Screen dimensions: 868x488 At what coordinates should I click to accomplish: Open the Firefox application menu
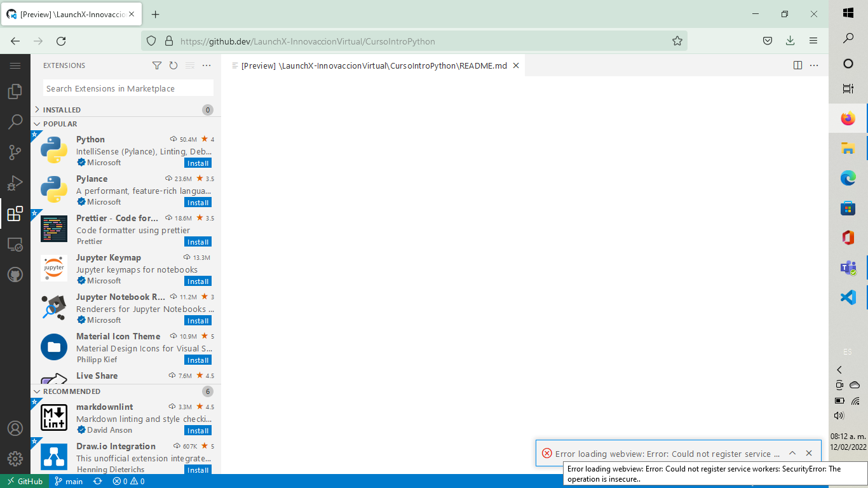click(x=813, y=41)
